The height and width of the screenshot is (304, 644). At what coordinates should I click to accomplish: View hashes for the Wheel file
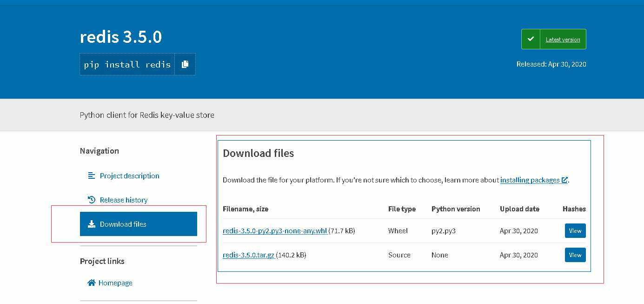tap(575, 231)
